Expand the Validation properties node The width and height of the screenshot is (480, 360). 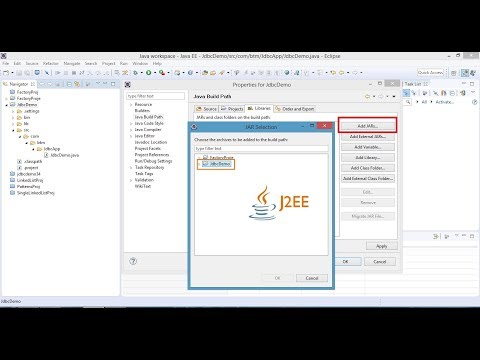click(x=131, y=180)
